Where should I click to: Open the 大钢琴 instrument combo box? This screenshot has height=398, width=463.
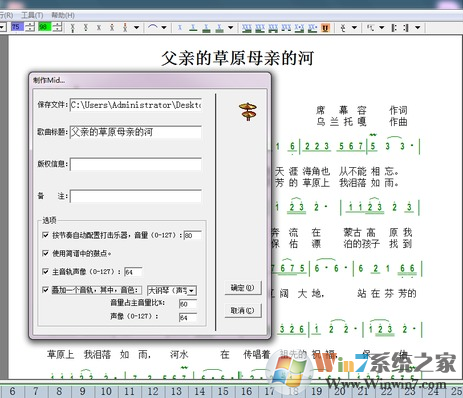[172, 291]
